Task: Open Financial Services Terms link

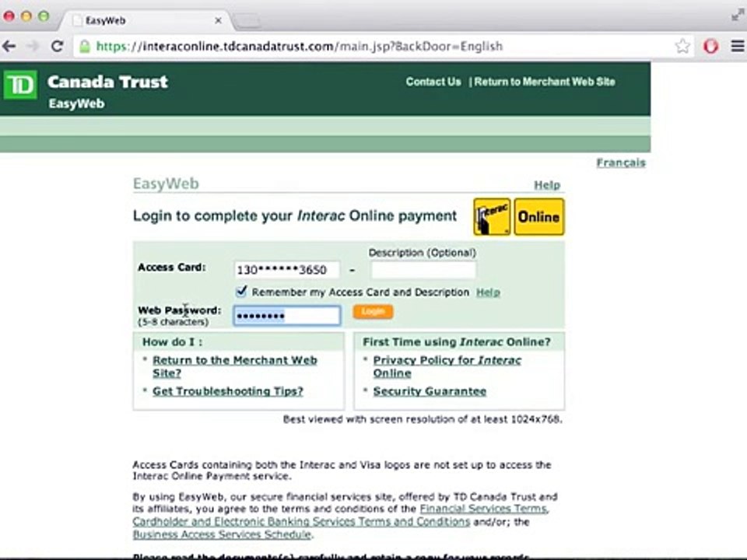Action: 484,509
